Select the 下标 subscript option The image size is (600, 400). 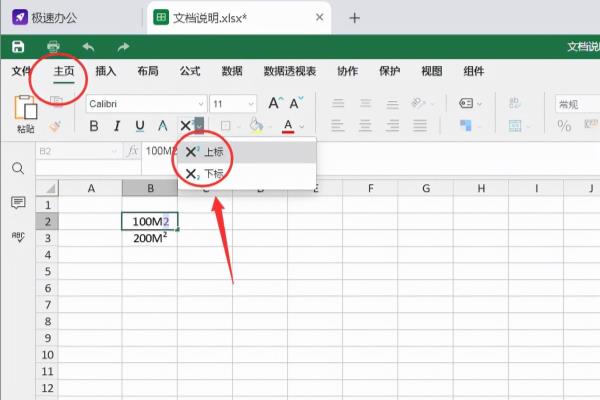pos(247,174)
